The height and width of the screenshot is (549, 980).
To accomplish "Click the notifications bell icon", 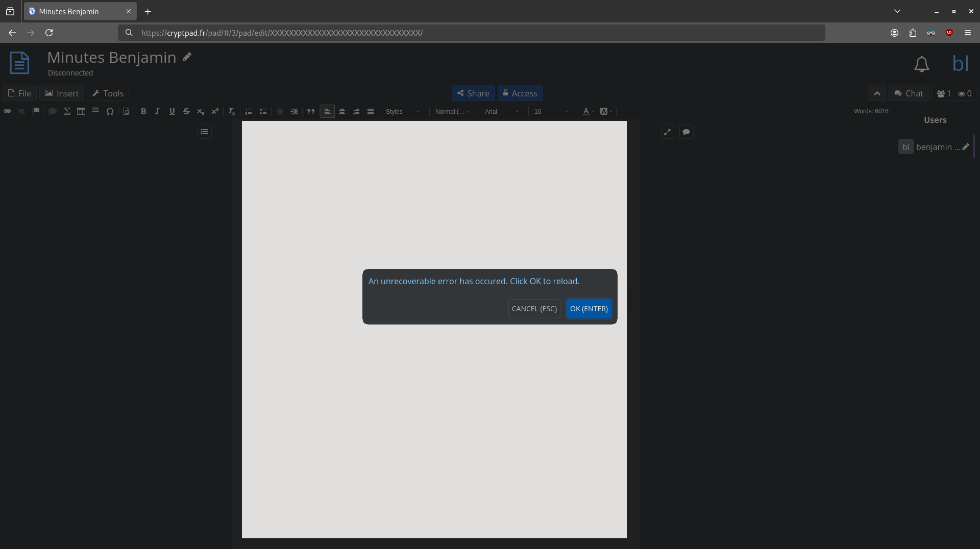I will 921,64.
